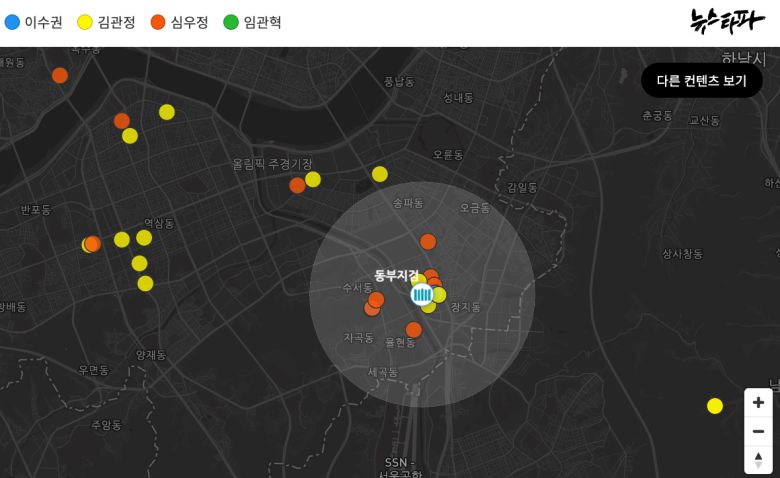Click the 동부지검 courthouse icon
This screenshot has height=478, width=780.
[422, 294]
